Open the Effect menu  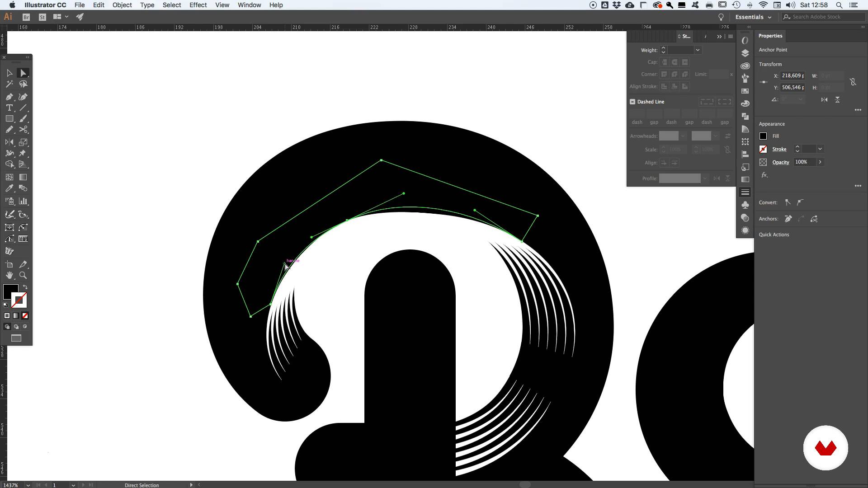point(198,5)
